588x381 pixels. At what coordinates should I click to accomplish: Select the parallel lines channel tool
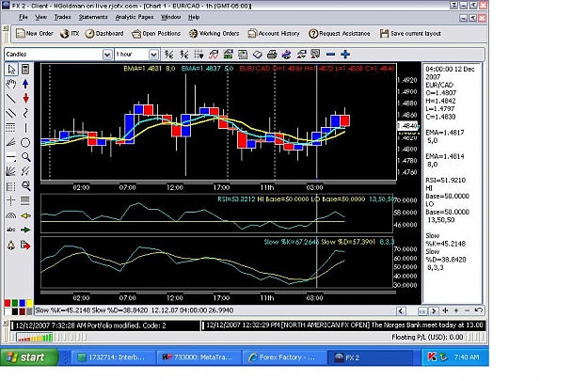tap(11, 113)
